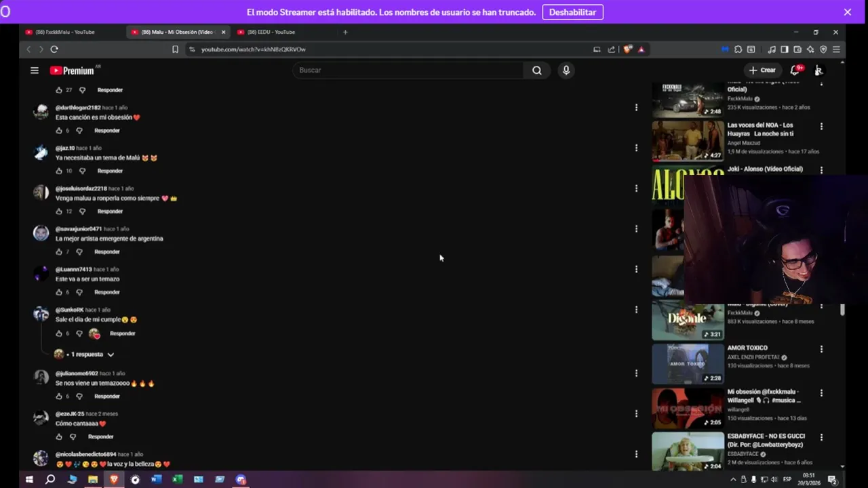Dislike the comment by @joseluisordaz2218
The width and height of the screenshot is (868, 488).
[82, 211]
